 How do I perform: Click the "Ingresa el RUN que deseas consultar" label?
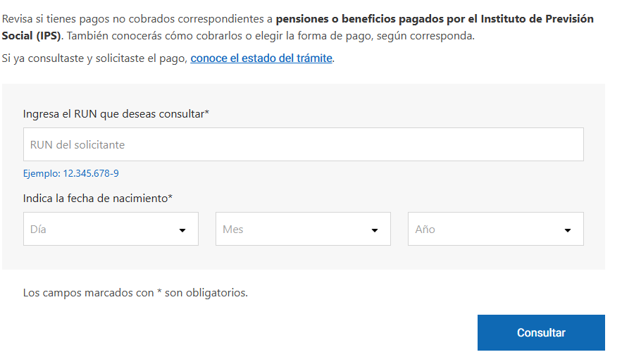tap(113, 113)
